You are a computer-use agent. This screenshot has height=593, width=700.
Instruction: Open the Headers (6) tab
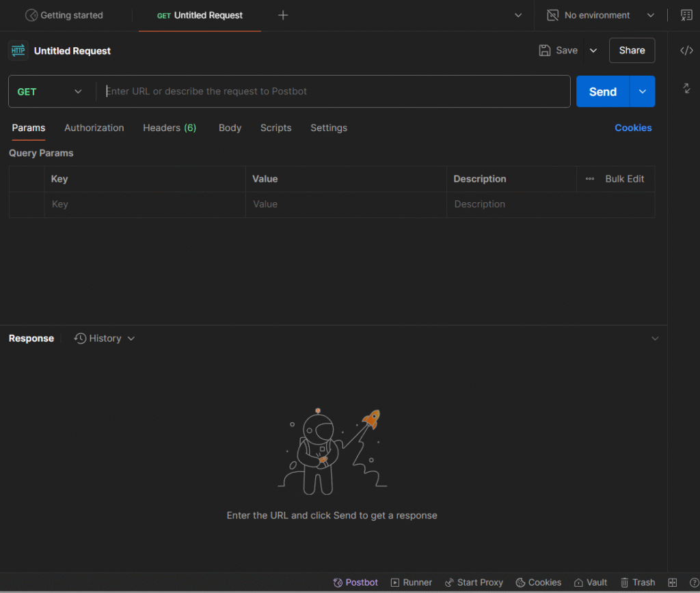click(x=170, y=128)
